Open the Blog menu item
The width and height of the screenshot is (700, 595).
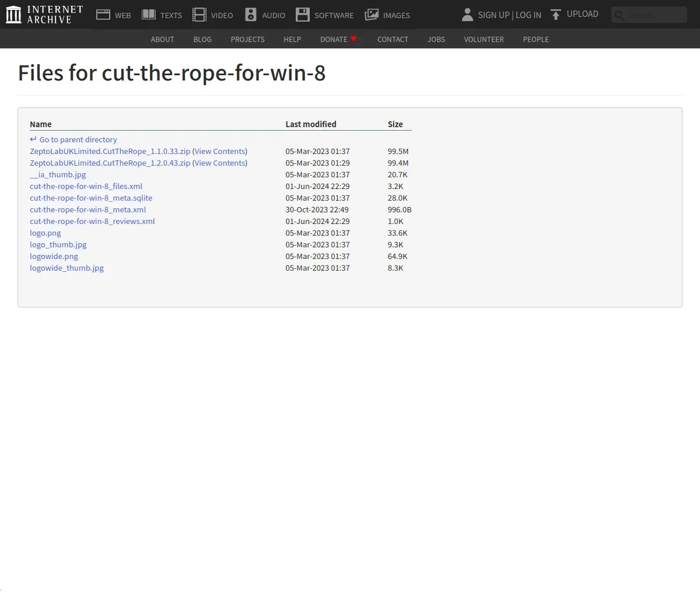[x=202, y=39]
